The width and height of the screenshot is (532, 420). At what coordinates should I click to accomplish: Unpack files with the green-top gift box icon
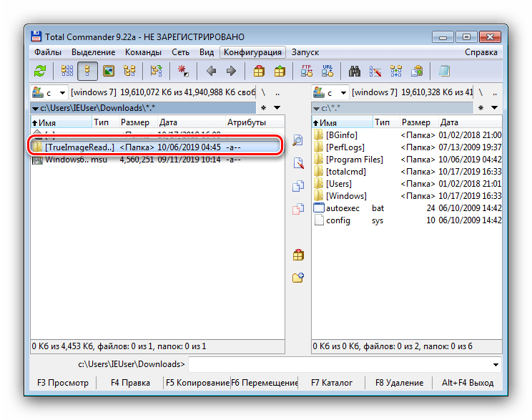coord(280,71)
